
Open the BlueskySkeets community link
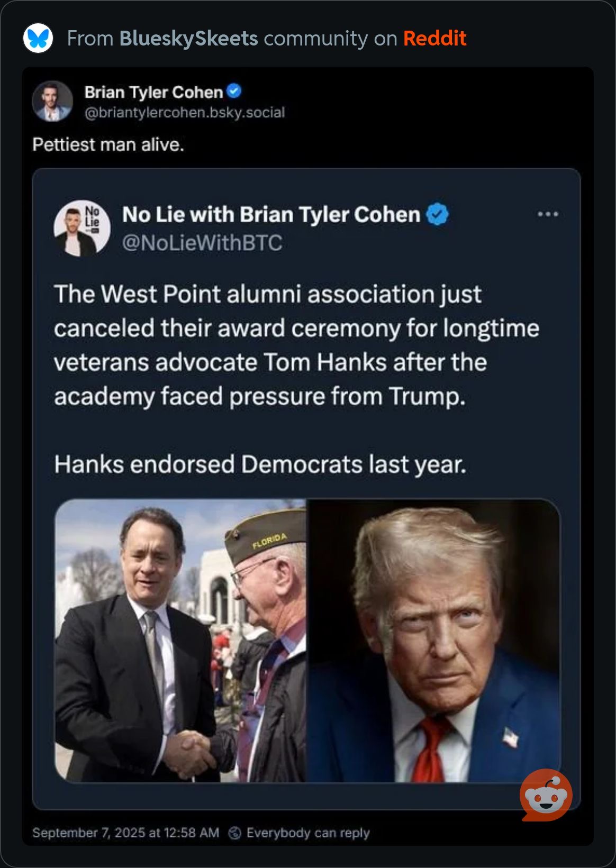coord(188,39)
